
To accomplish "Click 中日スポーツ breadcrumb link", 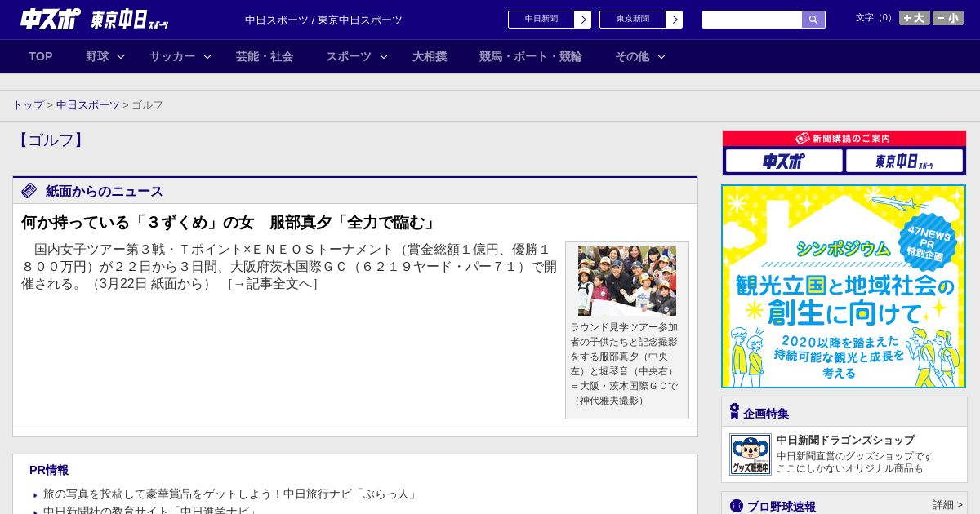I will click(88, 105).
